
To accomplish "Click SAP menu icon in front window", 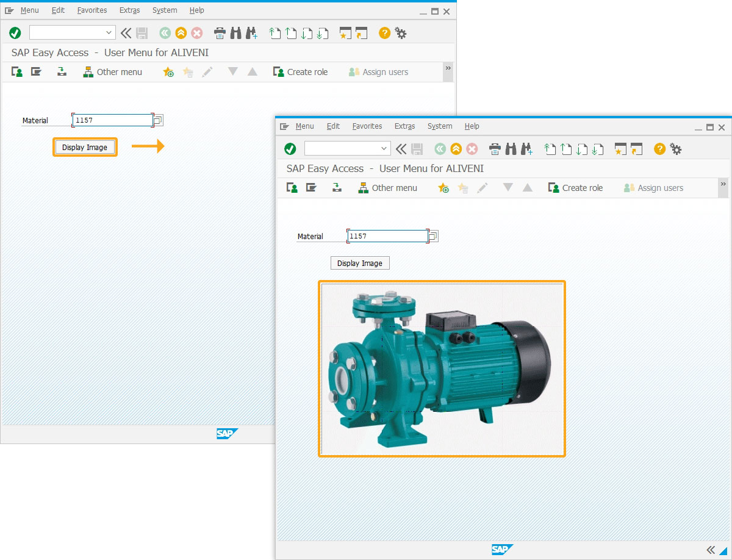I will click(312, 188).
